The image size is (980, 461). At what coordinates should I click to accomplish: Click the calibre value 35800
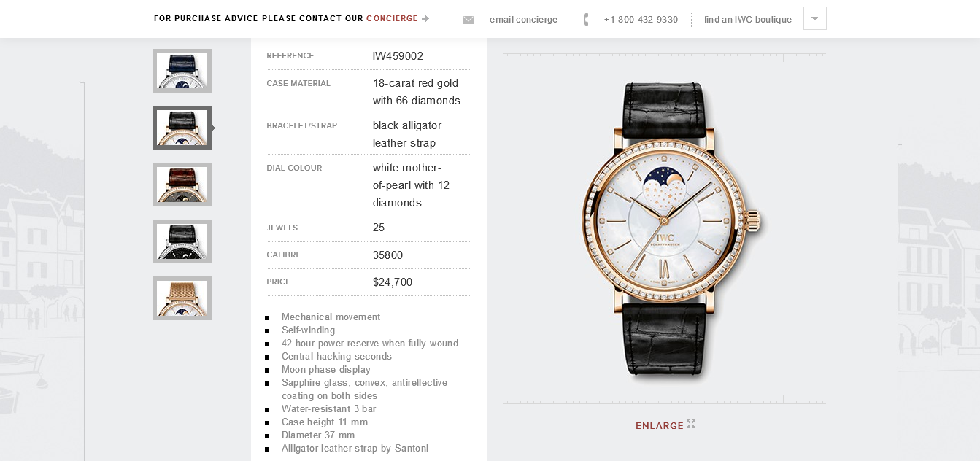coord(387,255)
